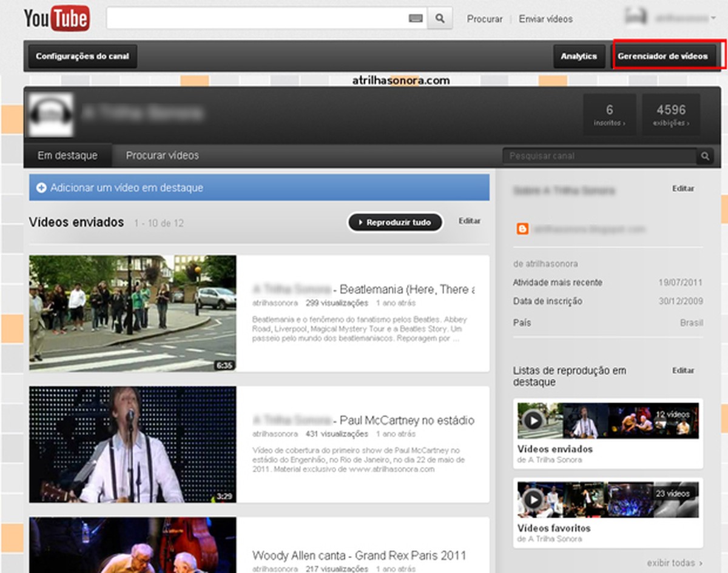Click the date 19/07/2011
This screenshot has height=573, width=728.
pos(682,283)
